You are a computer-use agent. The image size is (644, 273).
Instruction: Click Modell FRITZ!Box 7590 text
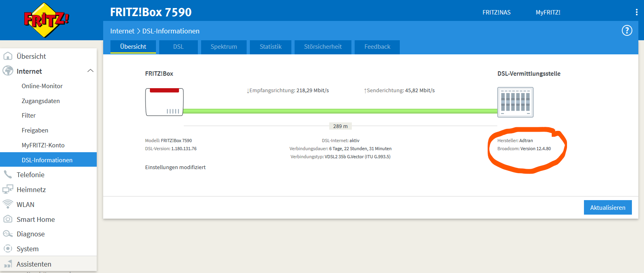168,141
